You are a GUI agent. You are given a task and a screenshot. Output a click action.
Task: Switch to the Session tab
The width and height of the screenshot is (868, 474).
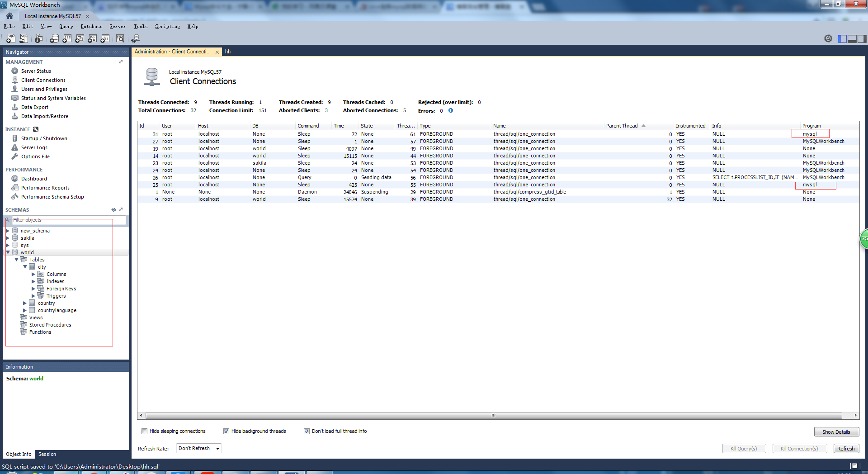click(x=47, y=454)
